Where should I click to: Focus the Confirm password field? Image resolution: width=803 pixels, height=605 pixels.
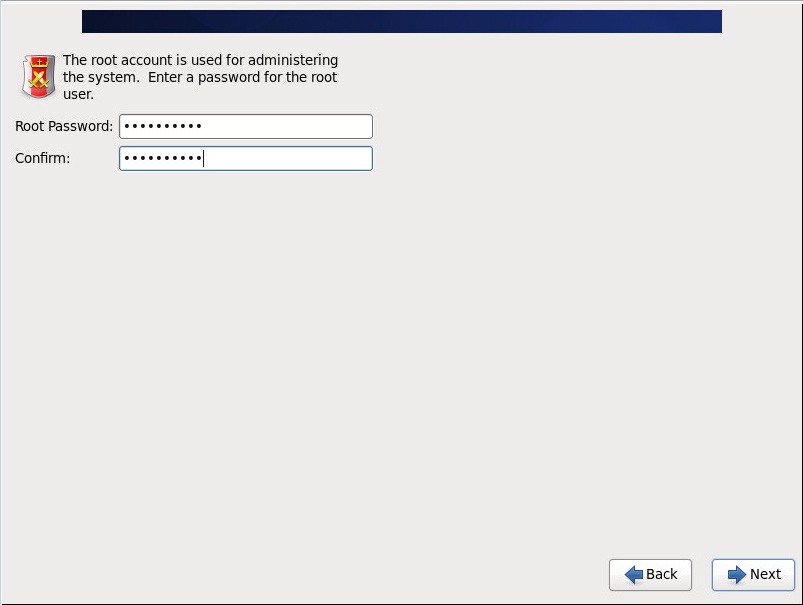[x=246, y=159]
